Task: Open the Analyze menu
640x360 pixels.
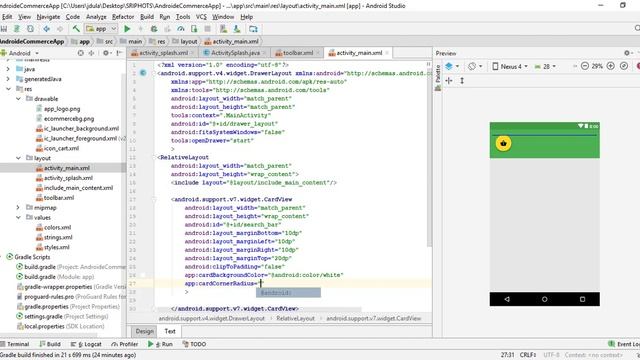Action: [96, 17]
